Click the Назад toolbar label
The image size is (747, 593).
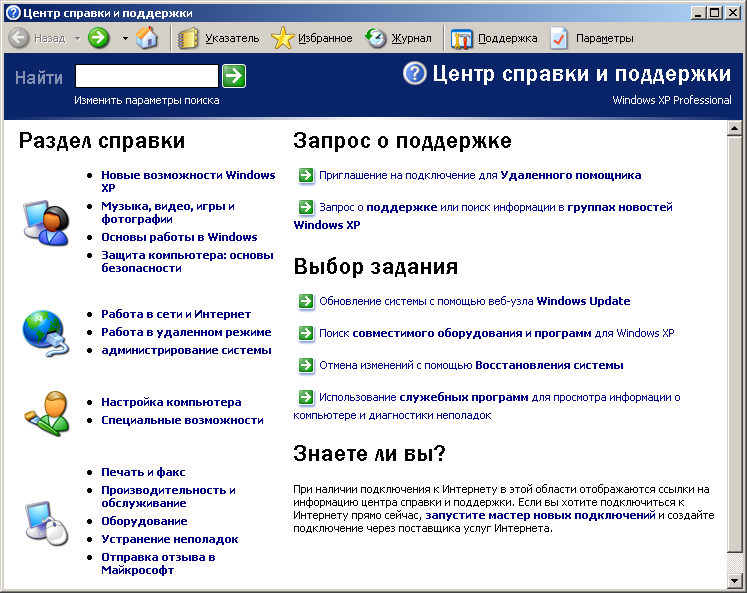(x=50, y=39)
